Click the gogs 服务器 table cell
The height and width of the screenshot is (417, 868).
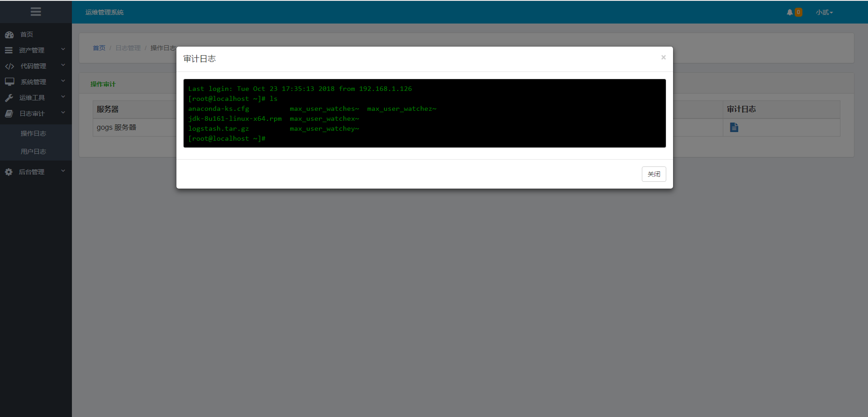[x=116, y=128]
